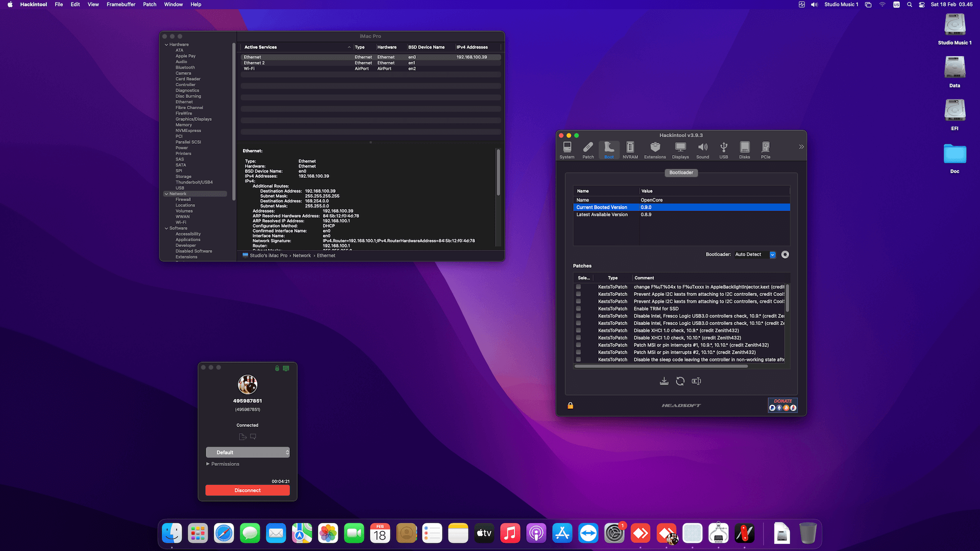The image size is (980, 551).
Task: Open the NVRAM section in Hackintool
Action: tap(630, 151)
